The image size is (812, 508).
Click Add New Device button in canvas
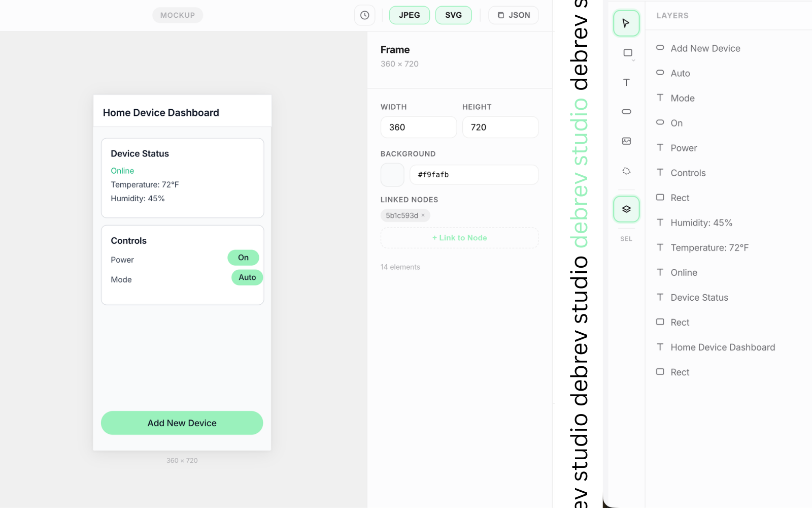(x=182, y=423)
